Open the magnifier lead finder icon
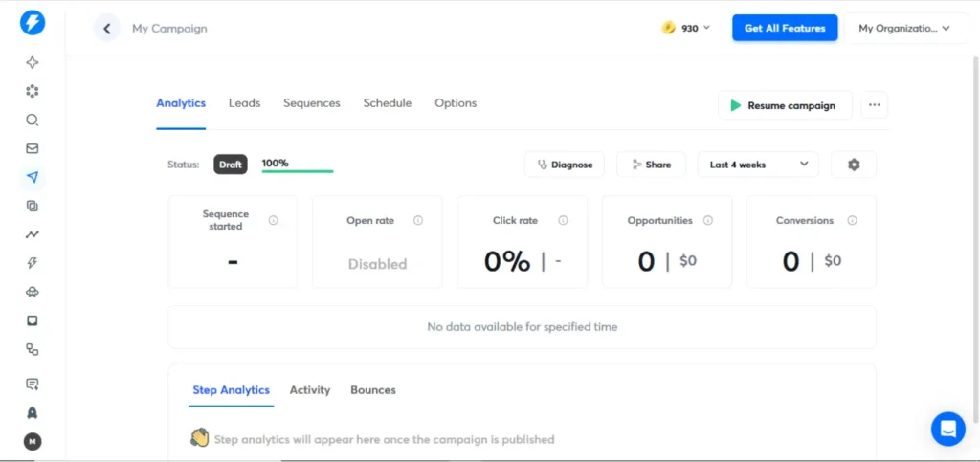980x462 pixels. pyautogui.click(x=33, y=120)
